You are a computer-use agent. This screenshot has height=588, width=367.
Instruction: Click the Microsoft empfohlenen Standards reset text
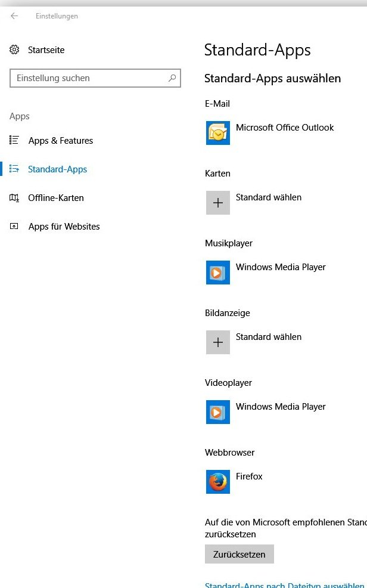pos(286,528)
